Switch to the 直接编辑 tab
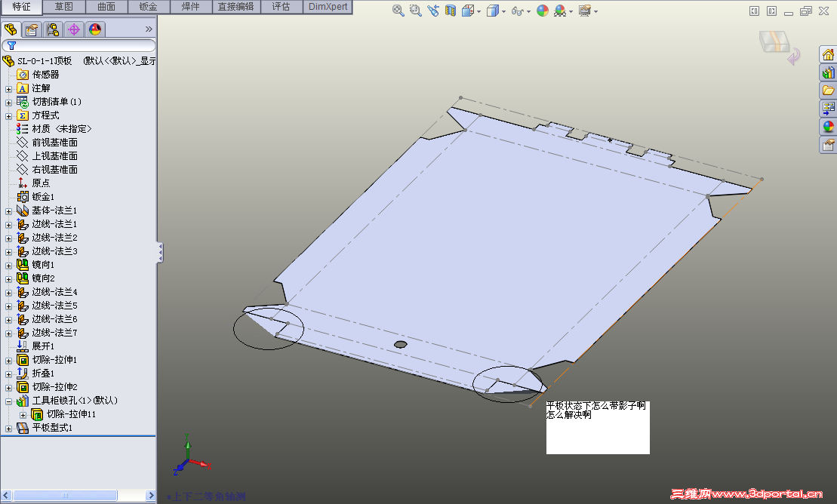Screen dimensions: 837x504 point(236,7)
